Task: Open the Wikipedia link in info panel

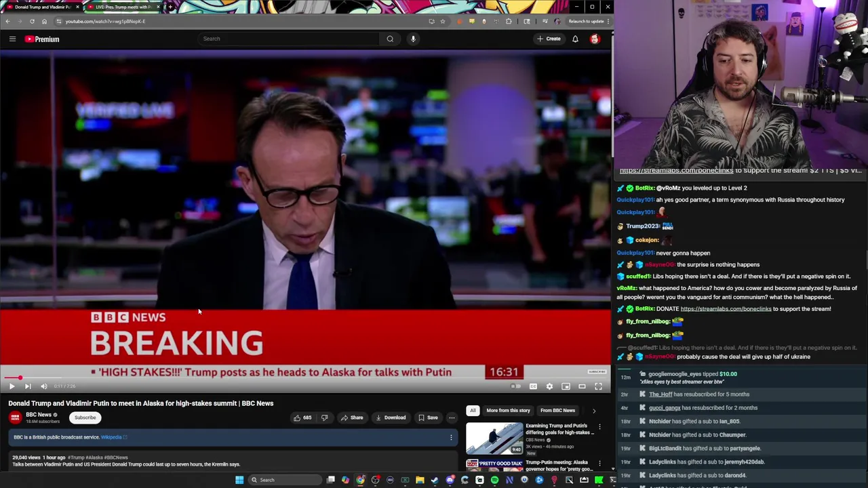Action: pos(113,437)
